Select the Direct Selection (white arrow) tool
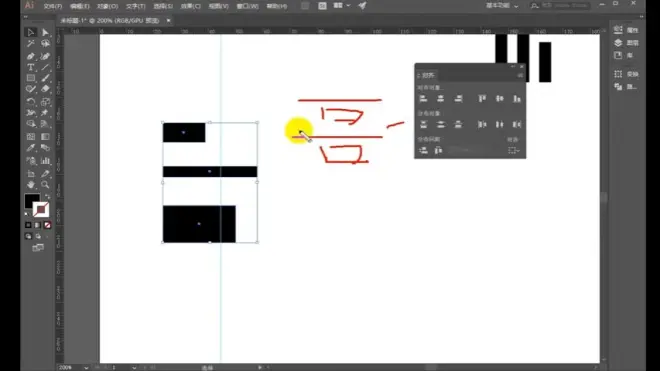 tap(45, 32)
